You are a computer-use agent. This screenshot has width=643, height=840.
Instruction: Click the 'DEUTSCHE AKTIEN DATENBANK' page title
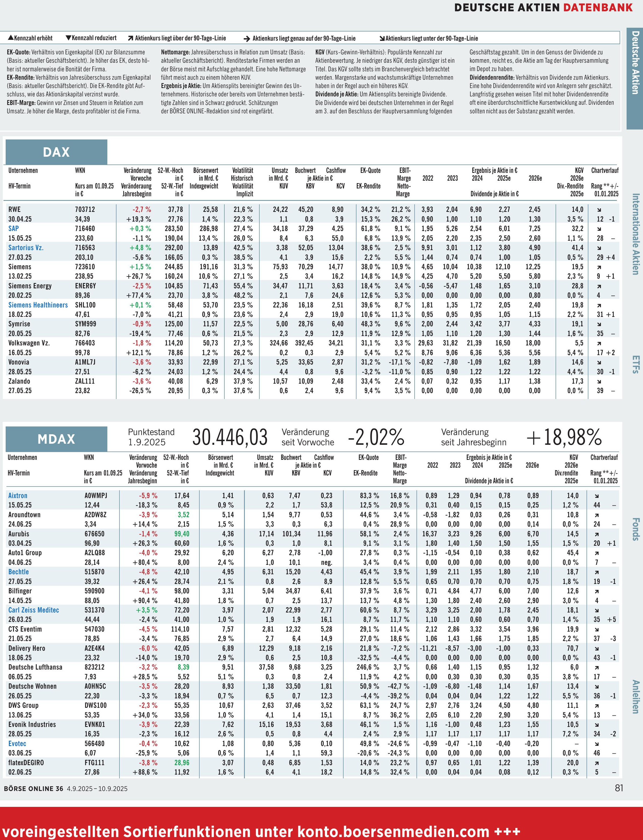pyautogui.click(x=543, y=7)
